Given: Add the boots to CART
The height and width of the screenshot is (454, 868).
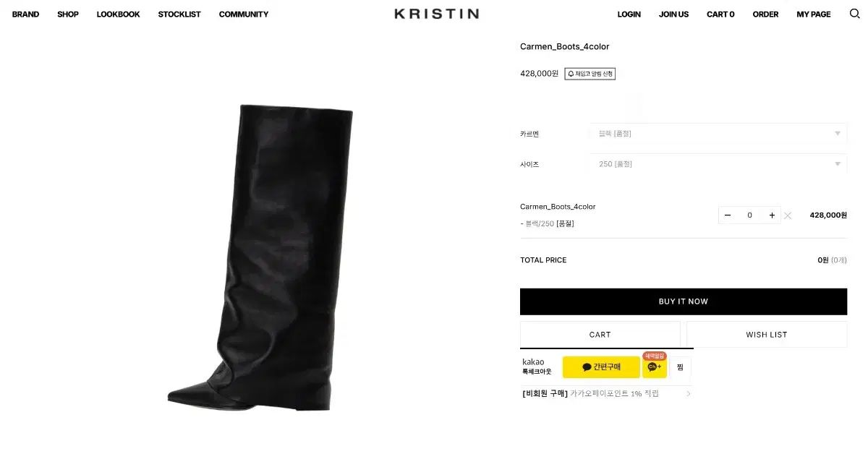Looking at the screenshot, I should pos(600,335).
